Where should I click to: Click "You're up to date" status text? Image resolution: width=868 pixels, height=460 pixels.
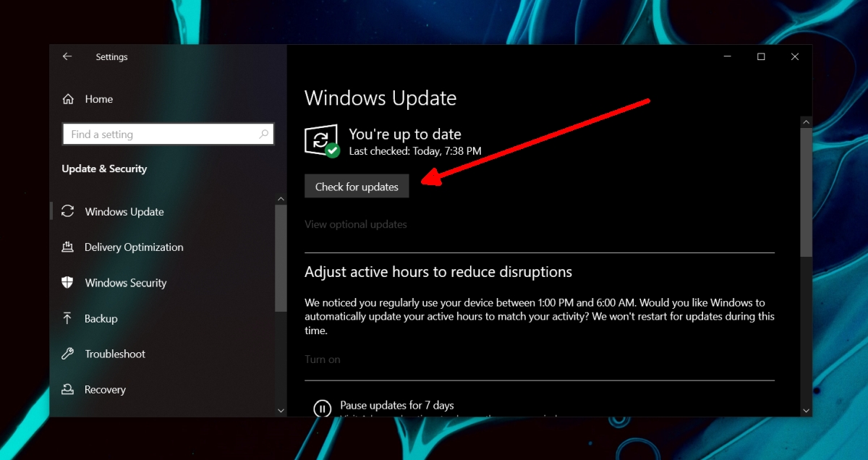pyautogui.click(x=405, y=134)
